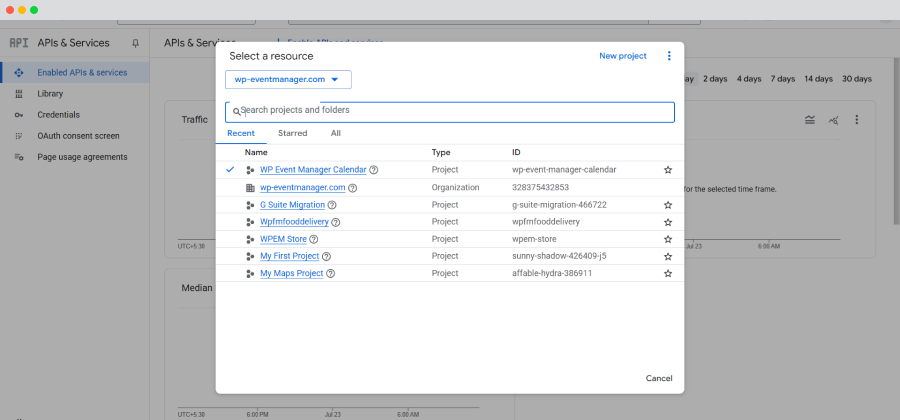
Task: Click the Page usage agreements icon
Action: (x=19, y=157)
